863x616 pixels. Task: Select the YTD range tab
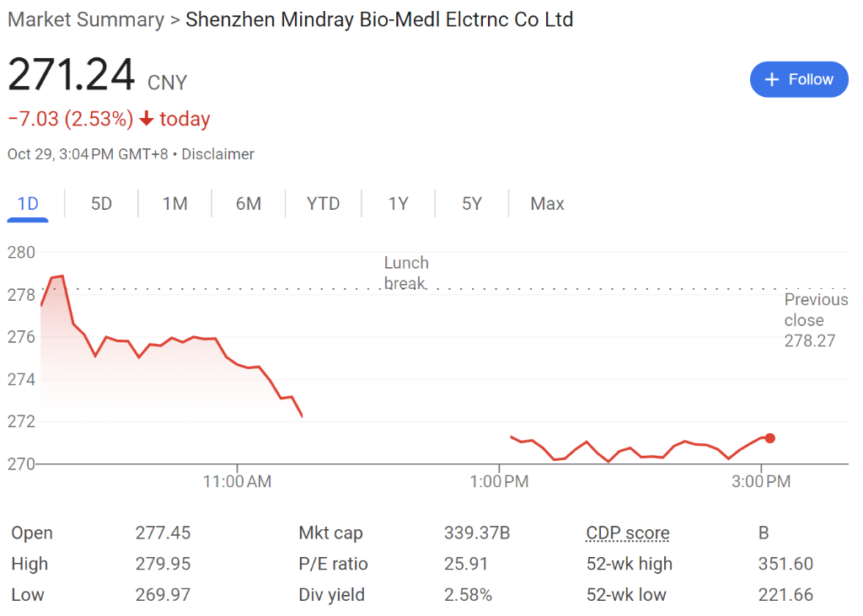point(323,204)
